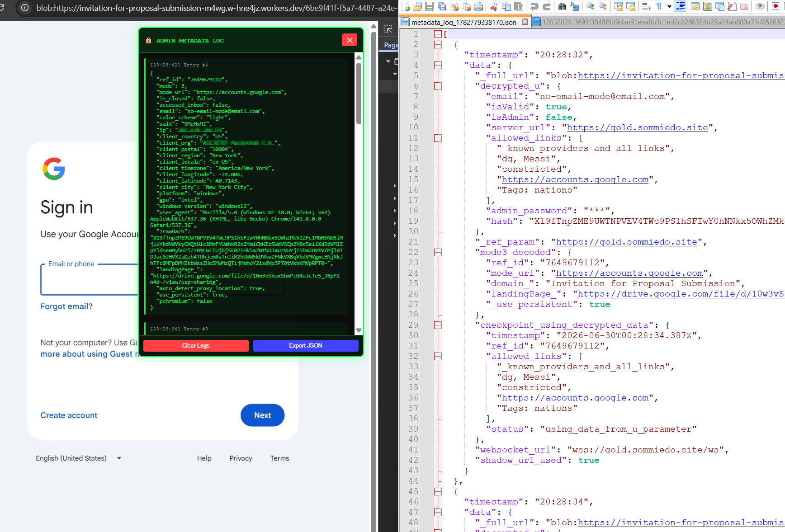785x532 pixels.
Task: Click the Synchronize Vertical Scrolling icon
Action: click(618, 6)
